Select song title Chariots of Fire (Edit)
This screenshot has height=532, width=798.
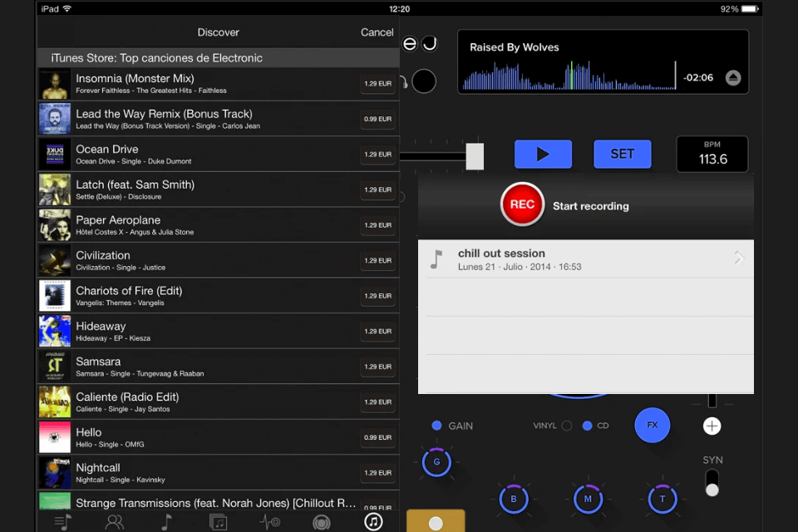(129, 291)
